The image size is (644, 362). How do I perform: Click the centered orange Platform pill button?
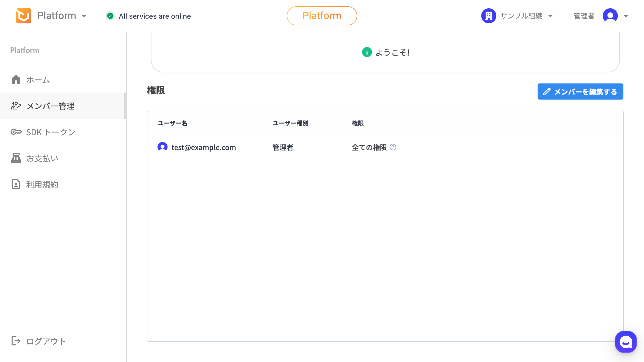coord(322,16)
